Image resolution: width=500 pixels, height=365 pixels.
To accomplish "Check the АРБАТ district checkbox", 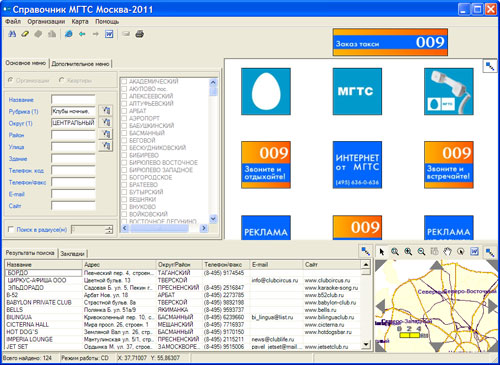I will pyautogui.click(x=124, y=111).
